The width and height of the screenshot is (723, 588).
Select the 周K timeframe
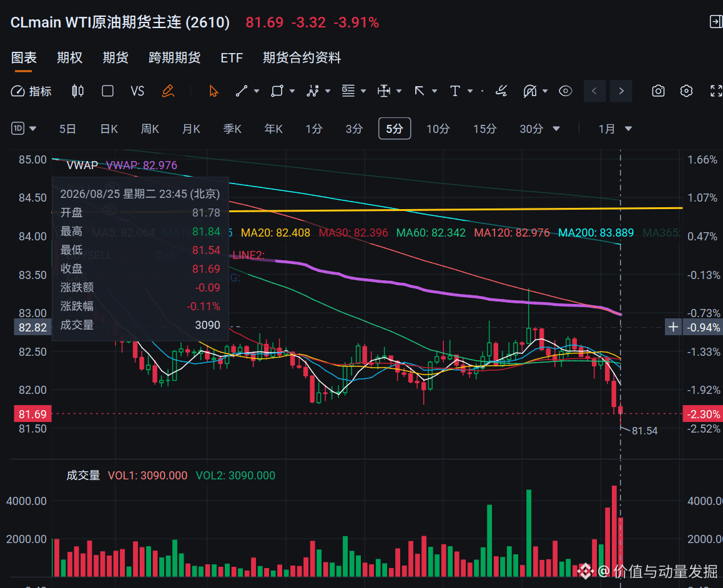[150, 129]
